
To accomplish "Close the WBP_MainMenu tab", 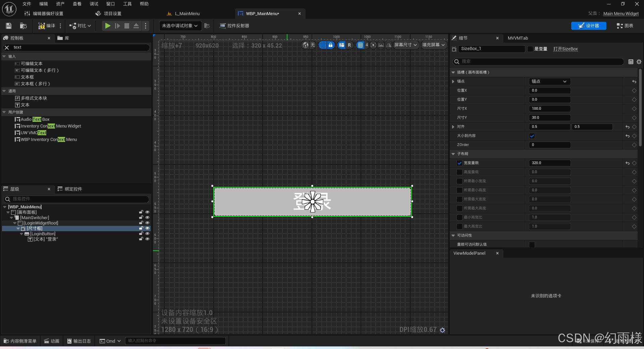I will pyautogui.click(x=300, y=14).
